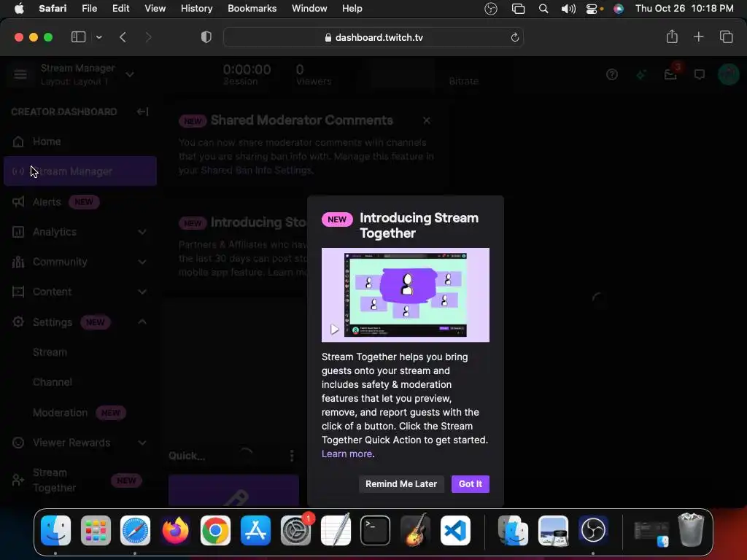
Task: Open the help question mark icon
Action: pos(612,74)
